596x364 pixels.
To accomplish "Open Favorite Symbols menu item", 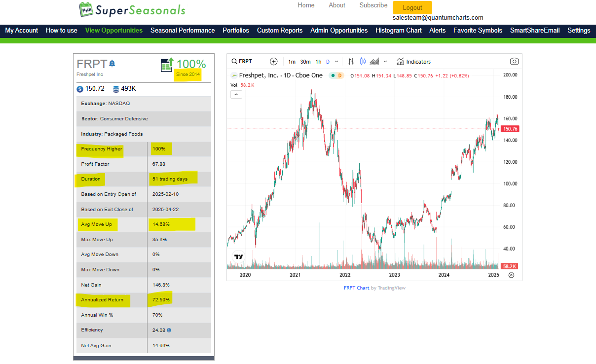I will point(478,30).
